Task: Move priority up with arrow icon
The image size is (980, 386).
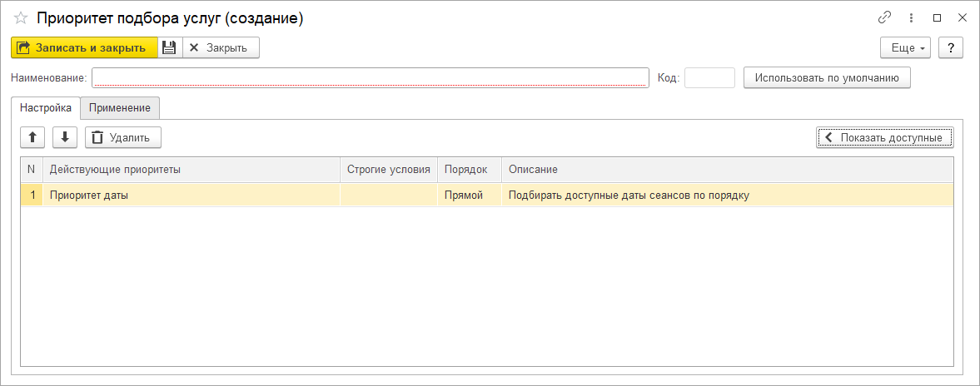Action: click(32, 137)
